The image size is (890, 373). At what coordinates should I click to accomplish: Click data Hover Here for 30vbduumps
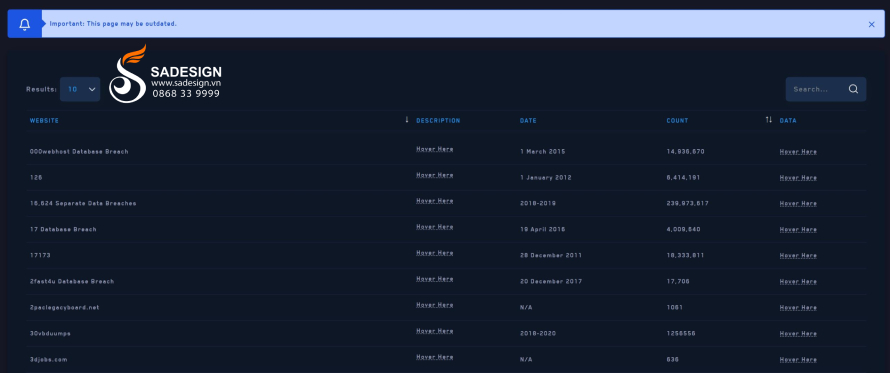[x=798, y=333]
